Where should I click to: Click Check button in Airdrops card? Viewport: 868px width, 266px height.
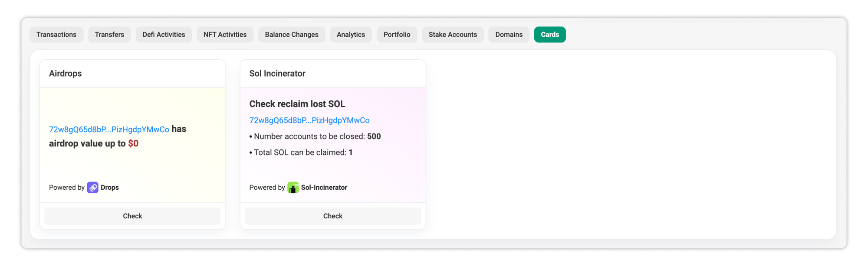tap(132, 216)
